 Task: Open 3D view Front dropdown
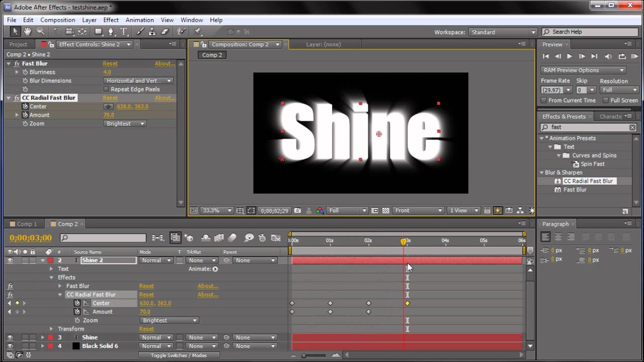coord(419,211)
